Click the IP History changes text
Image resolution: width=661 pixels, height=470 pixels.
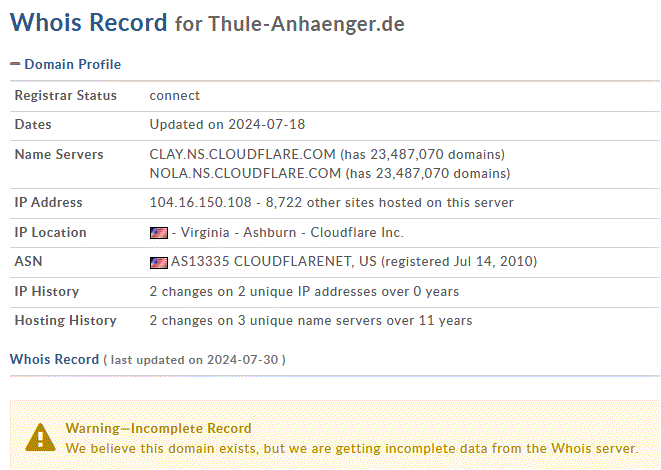point(304,291)
